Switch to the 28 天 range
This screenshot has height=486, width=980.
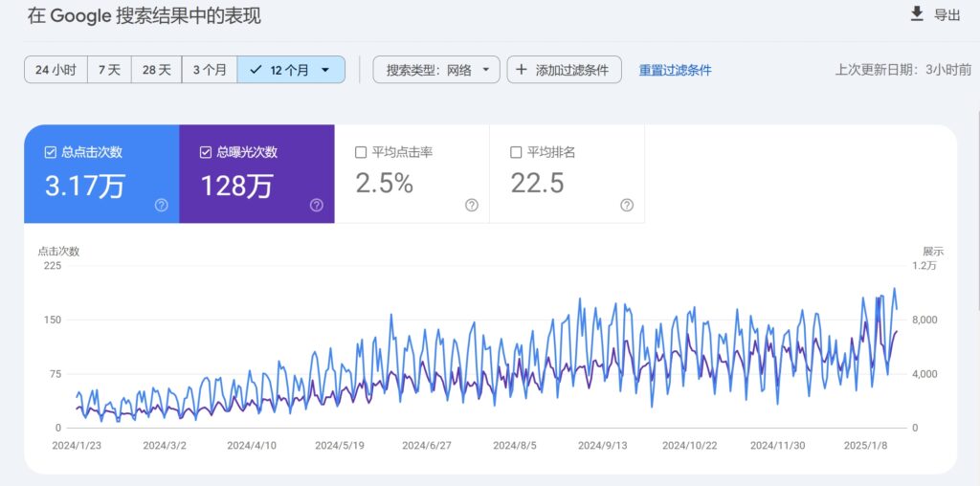(x=156, y=70)
